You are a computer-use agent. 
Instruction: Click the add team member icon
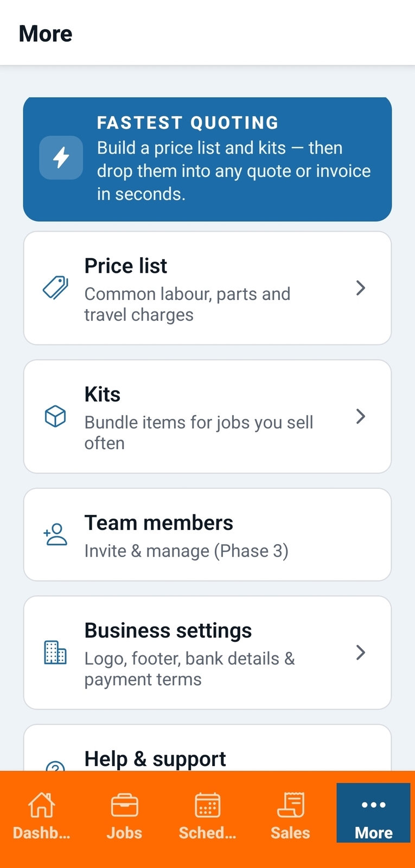click(55, 534)
